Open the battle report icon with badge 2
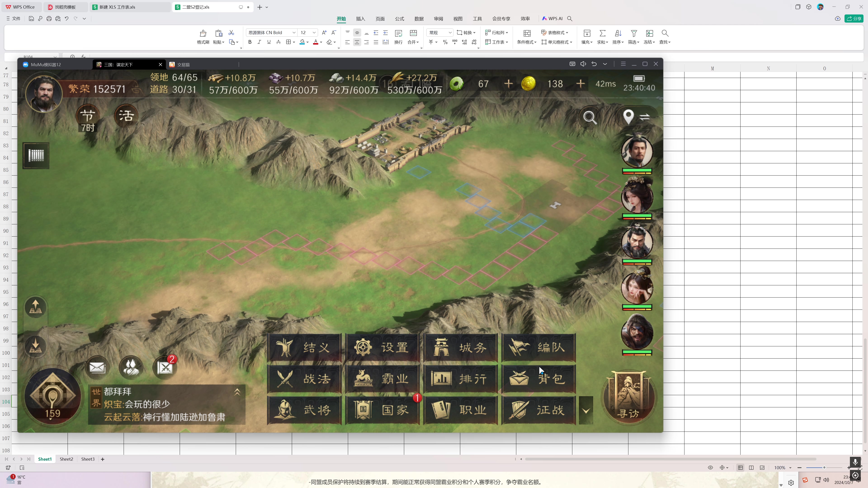The image size is (868, 488). (x=165, y=367)
